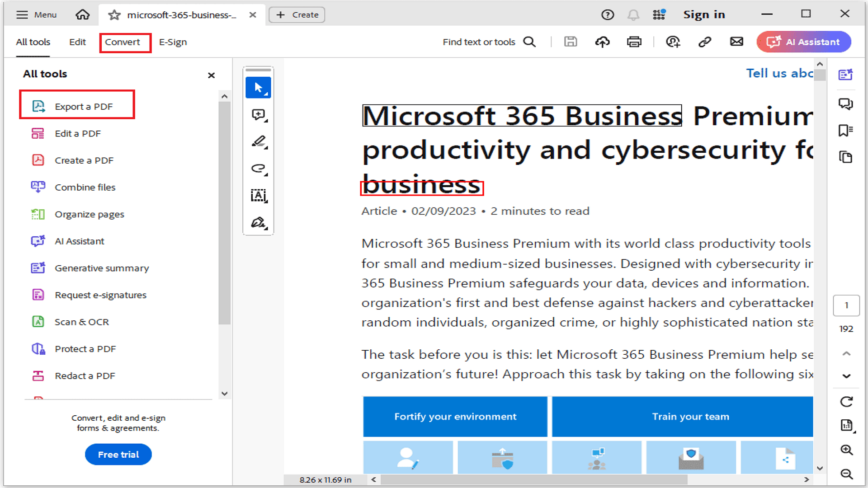
Task: Click the Save floppy disk icon
Action: [571, 42]
